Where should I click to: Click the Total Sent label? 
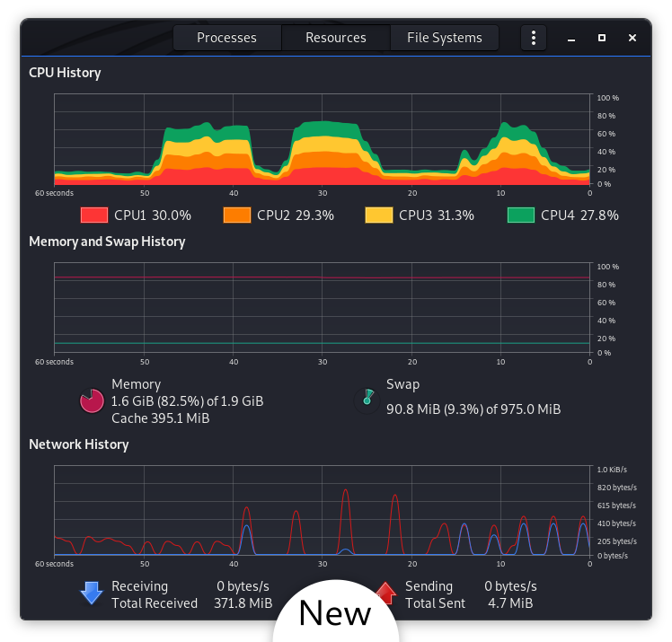point(435,603)
